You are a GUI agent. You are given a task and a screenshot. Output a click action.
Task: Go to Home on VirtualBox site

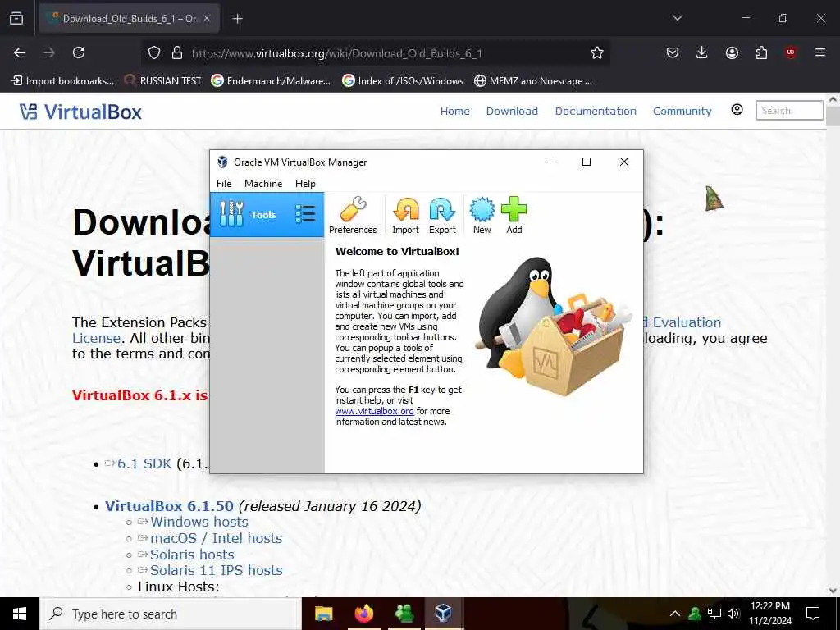[454, 111]
